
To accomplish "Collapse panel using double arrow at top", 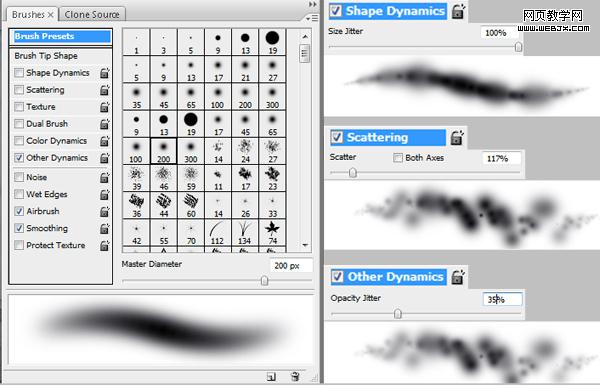I will (x=313, y=4).
